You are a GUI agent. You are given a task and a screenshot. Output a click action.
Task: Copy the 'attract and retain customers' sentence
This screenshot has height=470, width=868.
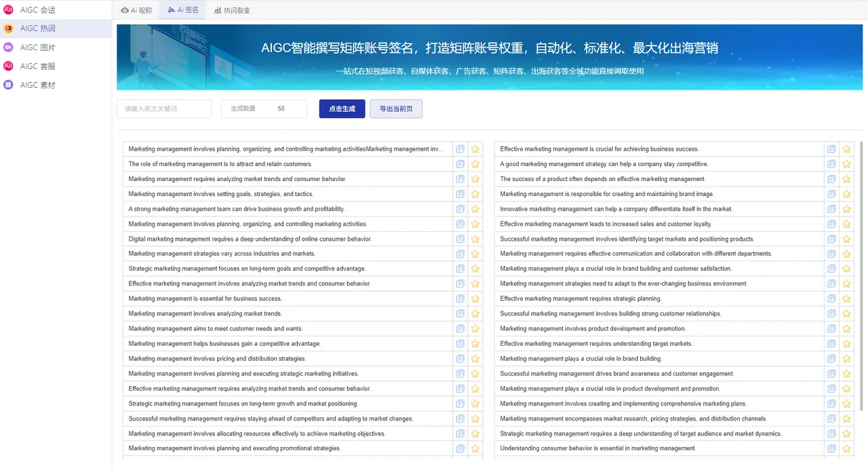pos(460,164)
